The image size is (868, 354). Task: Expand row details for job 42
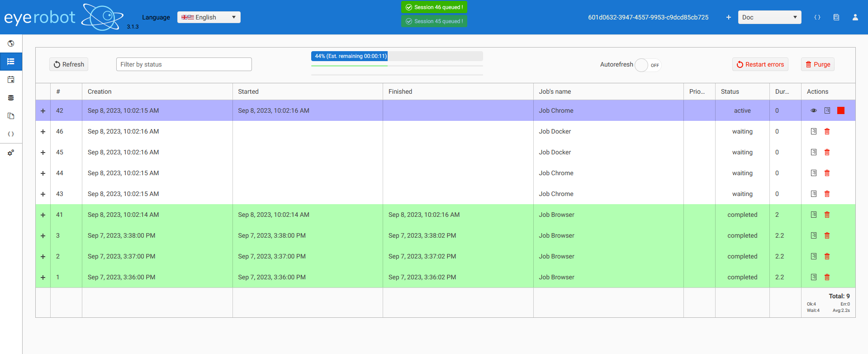(43, 111)
